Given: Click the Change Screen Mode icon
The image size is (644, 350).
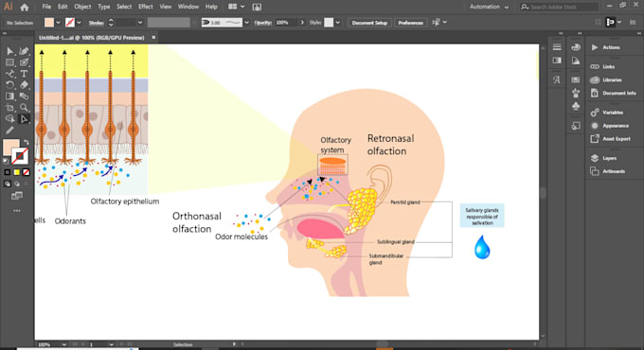Looking at the screenshot, I should point(17,196).
